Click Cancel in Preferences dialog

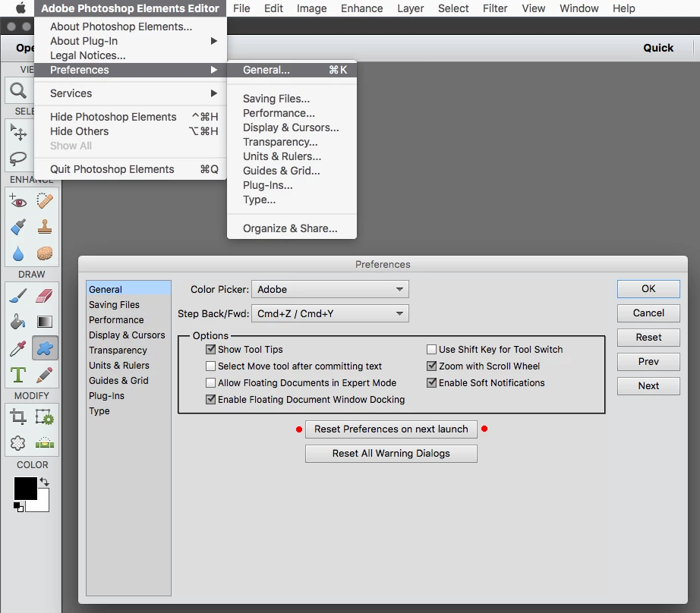[648, 313]
